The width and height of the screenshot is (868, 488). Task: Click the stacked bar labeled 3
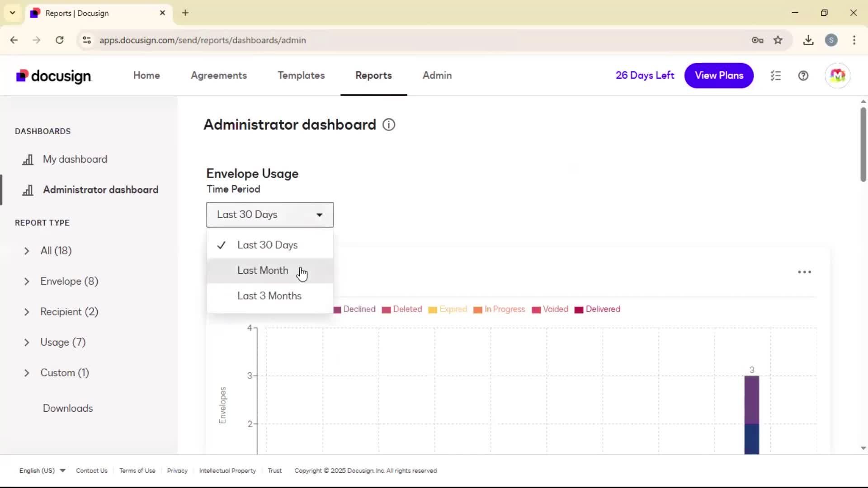tap(752, 415)
